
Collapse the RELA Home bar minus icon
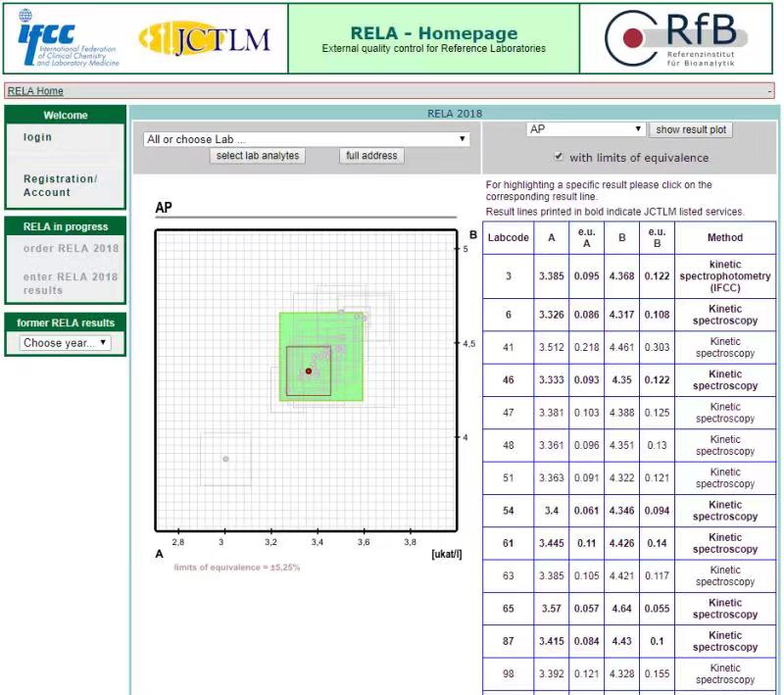pos(770,91)
